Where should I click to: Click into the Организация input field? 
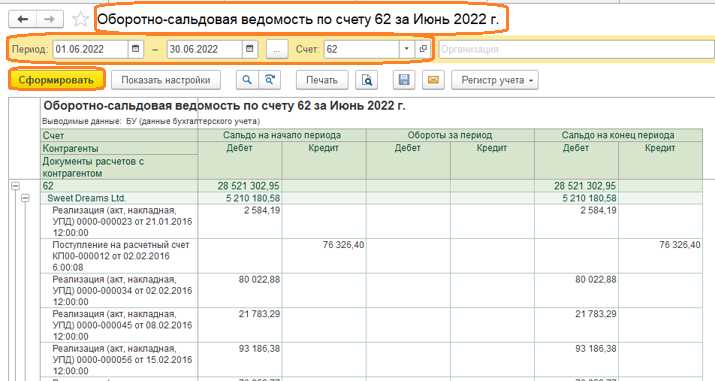tap(576, 49)
